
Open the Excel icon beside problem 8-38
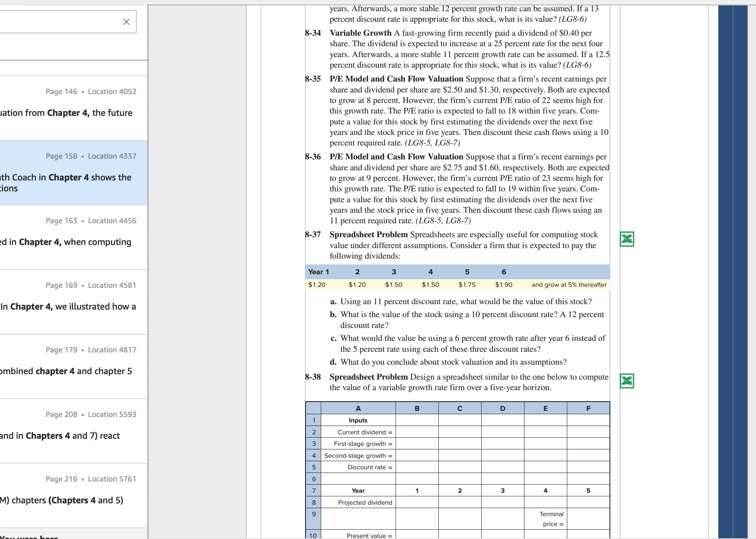(627, 381)
